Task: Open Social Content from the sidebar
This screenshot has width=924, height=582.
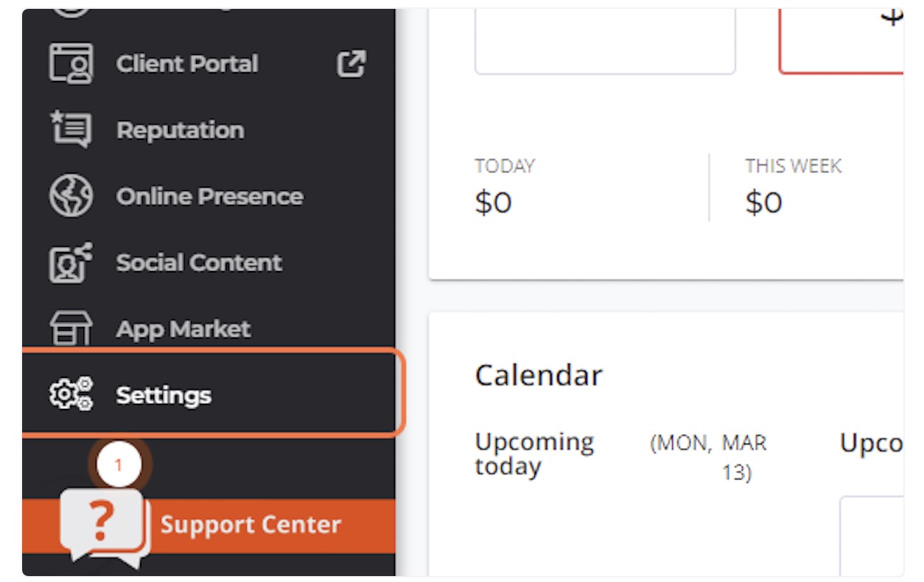Action: (199, 263)
